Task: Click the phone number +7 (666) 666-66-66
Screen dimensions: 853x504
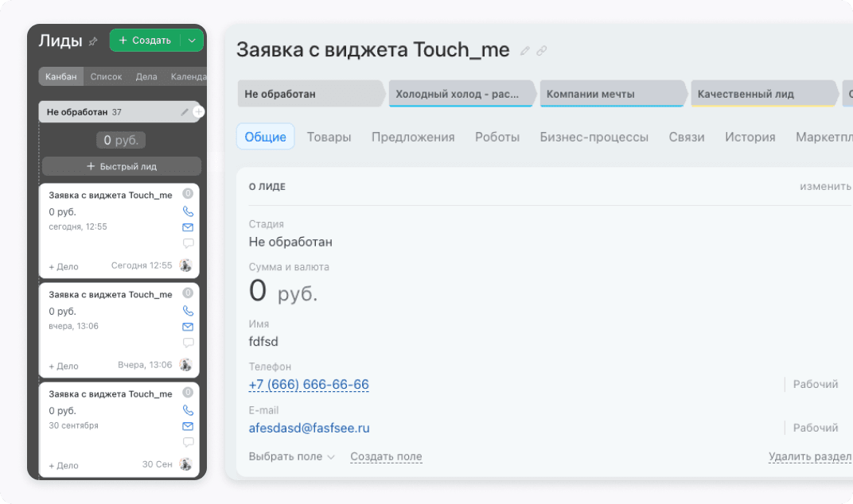Action: pyautogui.click(x=309, y=385)
